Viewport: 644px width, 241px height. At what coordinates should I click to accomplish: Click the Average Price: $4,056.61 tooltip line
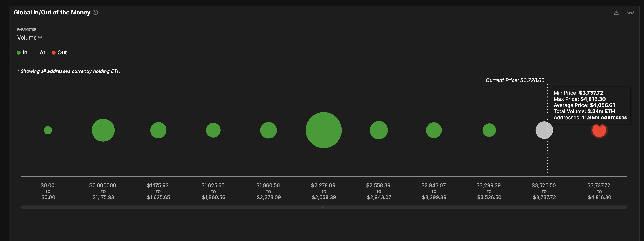click(x=584, y=105)
